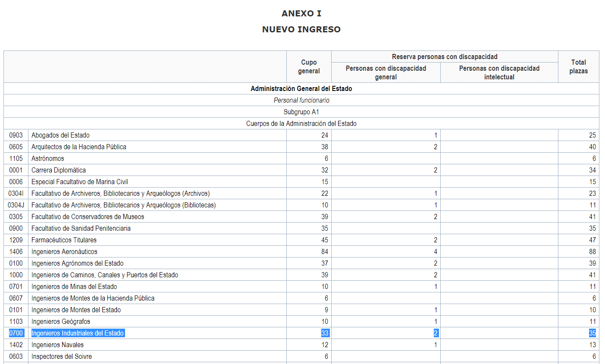The width and height of the screenshot is (605, 364).
Task: Click the ANEXO I heading
Action: click(301, 13)
